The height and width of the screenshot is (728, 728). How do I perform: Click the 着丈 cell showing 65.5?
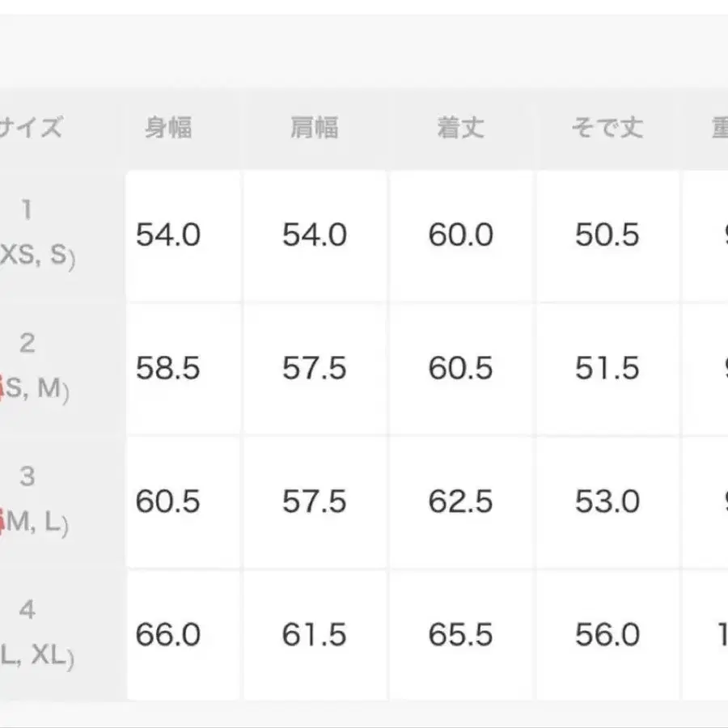[x=460, y=635]
